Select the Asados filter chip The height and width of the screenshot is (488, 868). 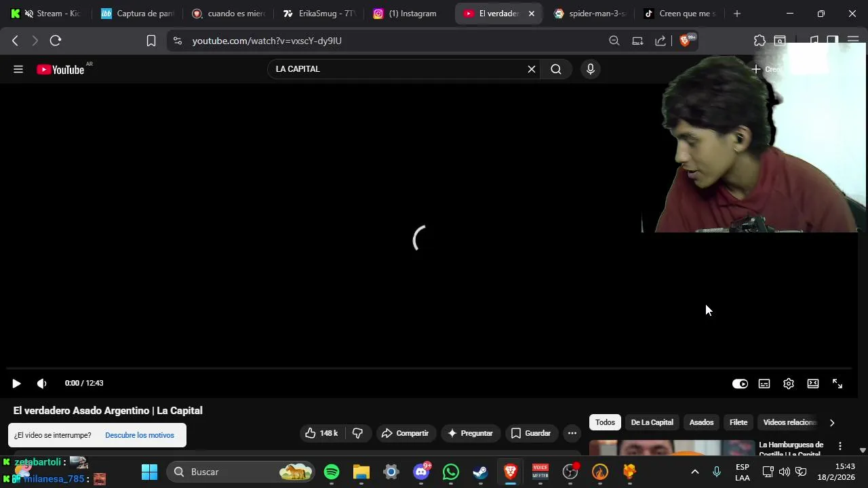pyautogui.click(x=701, y=422)
